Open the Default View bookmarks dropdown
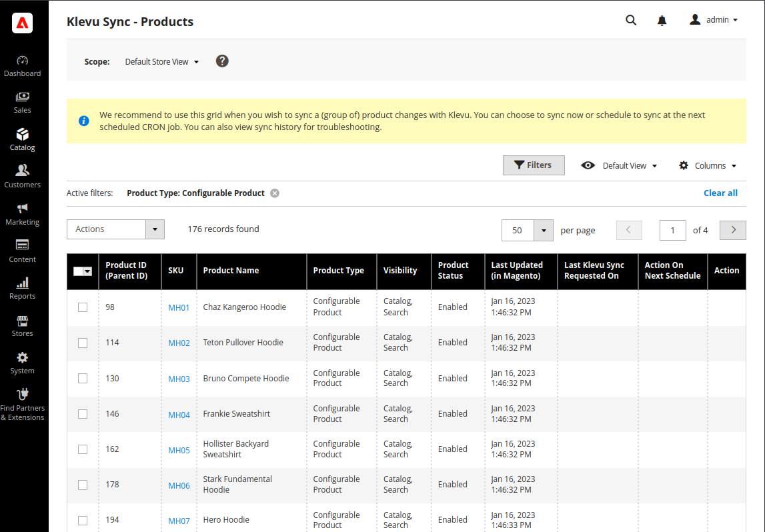Viewport: 765px width, 532px height. (x=619, y=166)
